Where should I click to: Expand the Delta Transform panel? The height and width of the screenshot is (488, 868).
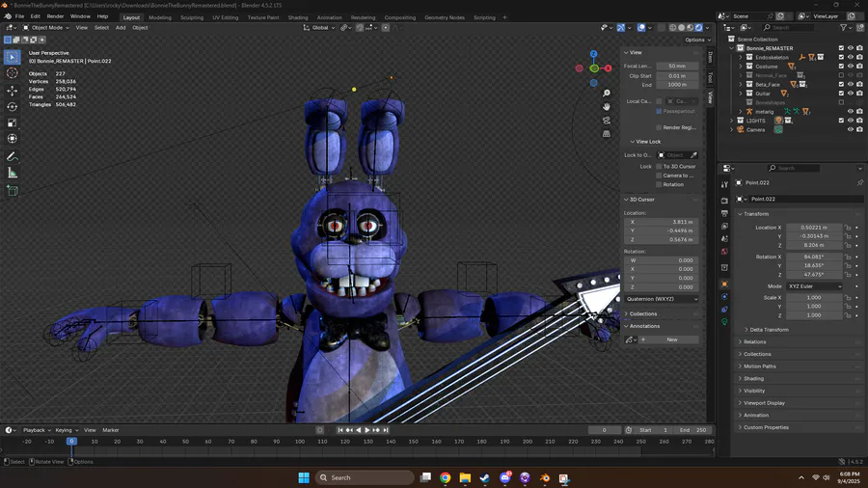click(x=770, y=330)
